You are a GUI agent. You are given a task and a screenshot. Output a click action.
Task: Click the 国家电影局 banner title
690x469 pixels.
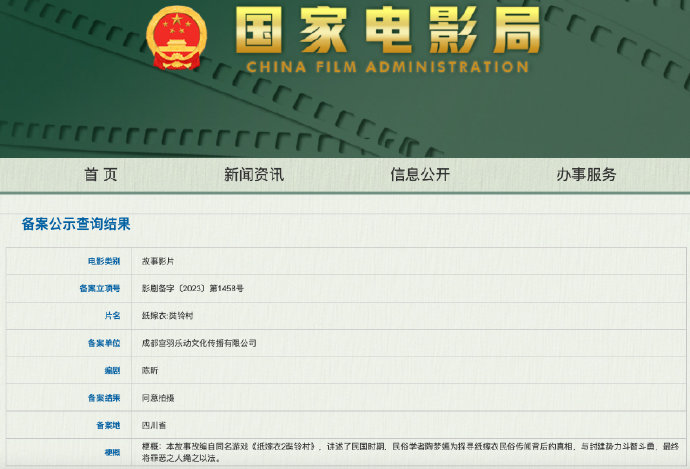388,30
